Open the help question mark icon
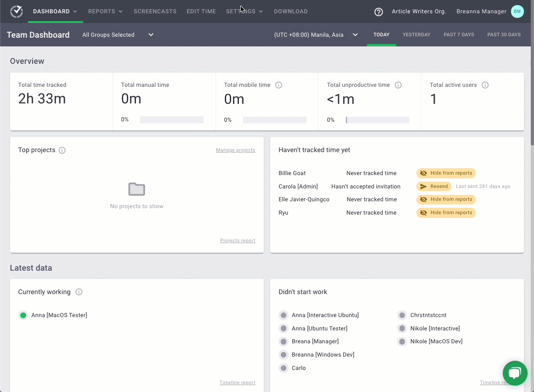 click(x=379, y=12)
